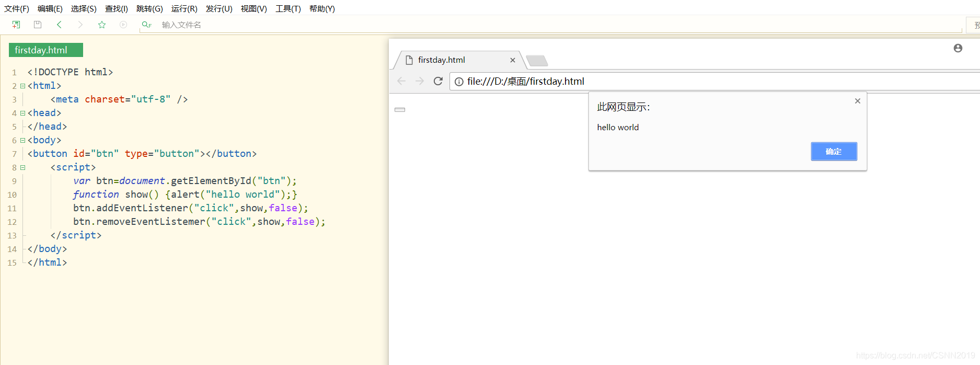Click the new file icon in toolbar
Viewport: 980px width, 365px height.
[x=16, y=25]
